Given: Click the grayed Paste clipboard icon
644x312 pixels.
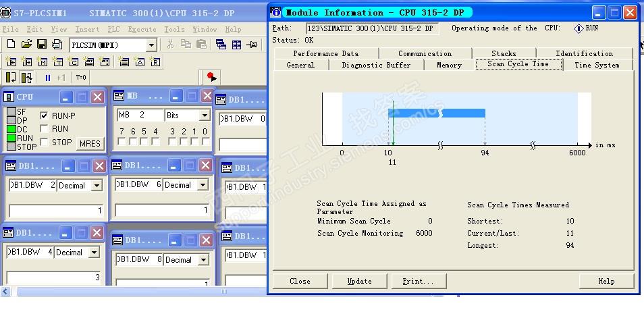Looking at the screenshot, I should click(x=201, y=45).
